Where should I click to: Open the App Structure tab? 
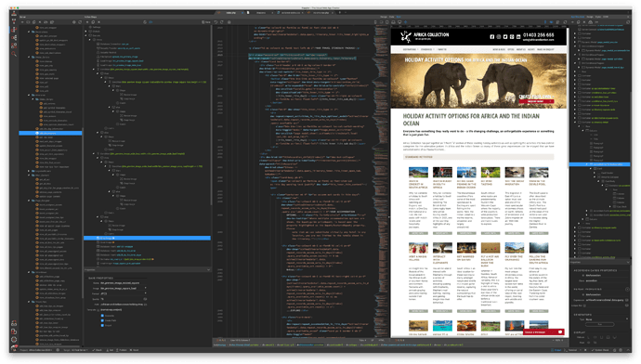[x=578, y=17]
